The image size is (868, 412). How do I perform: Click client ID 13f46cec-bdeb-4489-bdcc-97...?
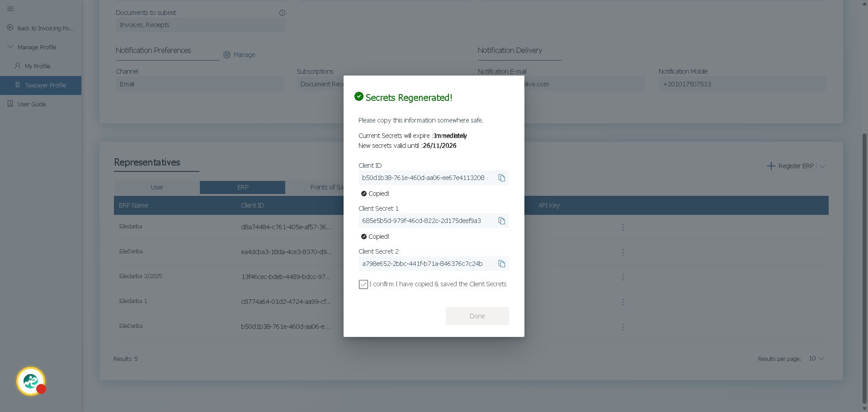point(286,277)
